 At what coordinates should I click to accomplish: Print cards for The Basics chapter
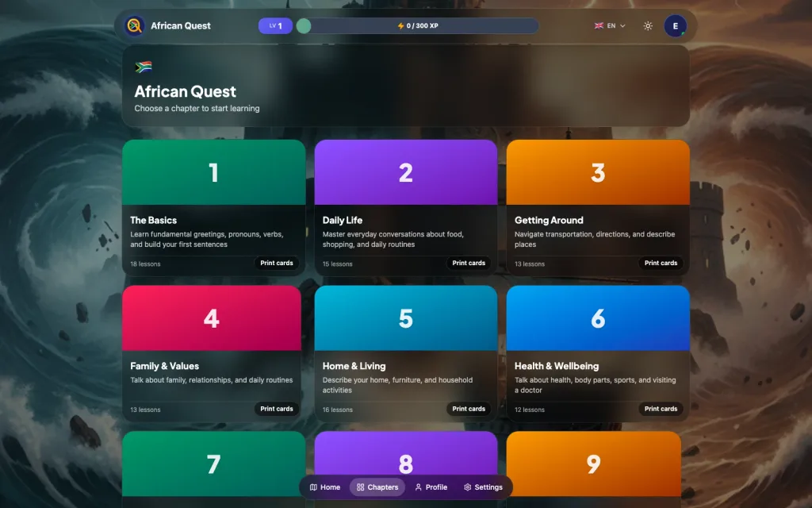(x=277, y=263)
